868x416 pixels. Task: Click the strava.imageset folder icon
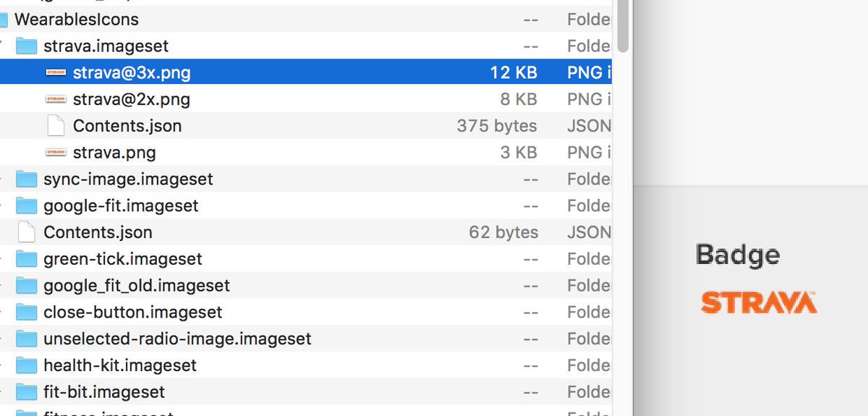click(26, 46)
